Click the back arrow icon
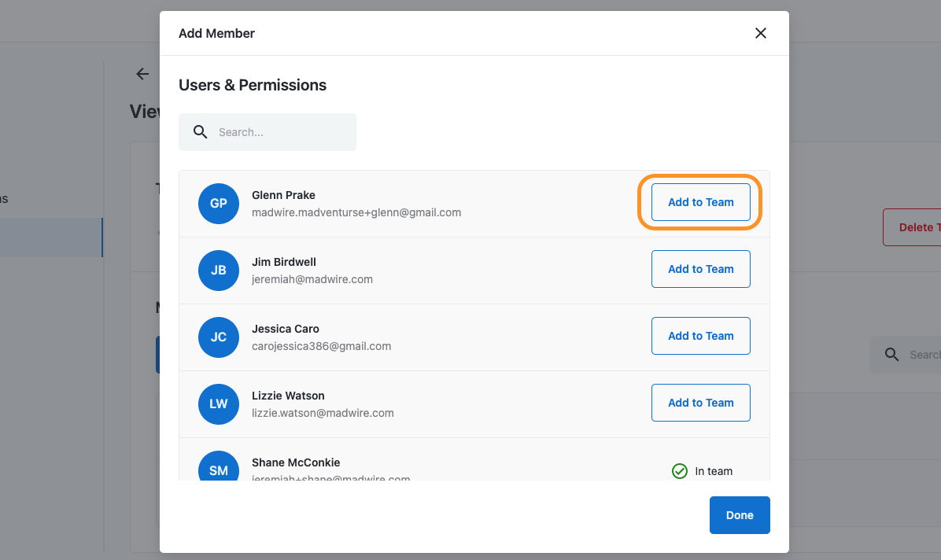Screen dimensions: 941x560 (x=142, y=74)
